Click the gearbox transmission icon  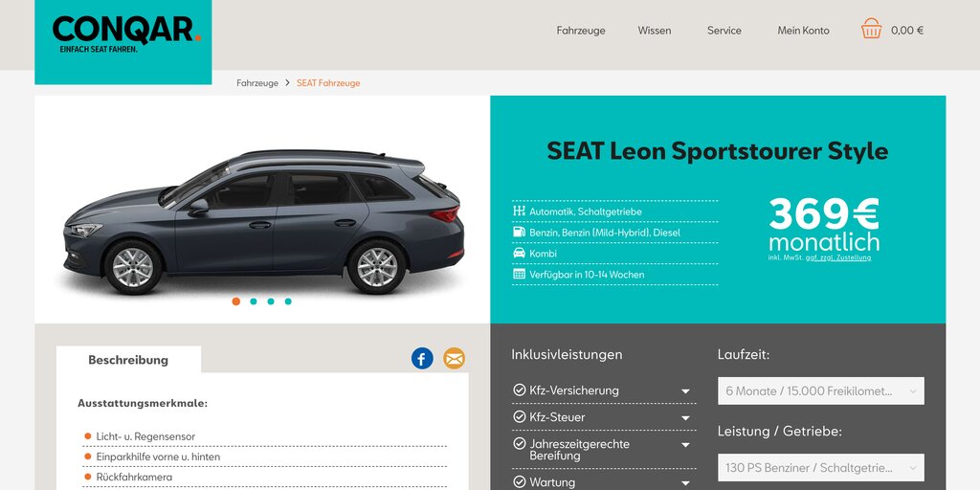pyautogui.click(x=519, y=212)
